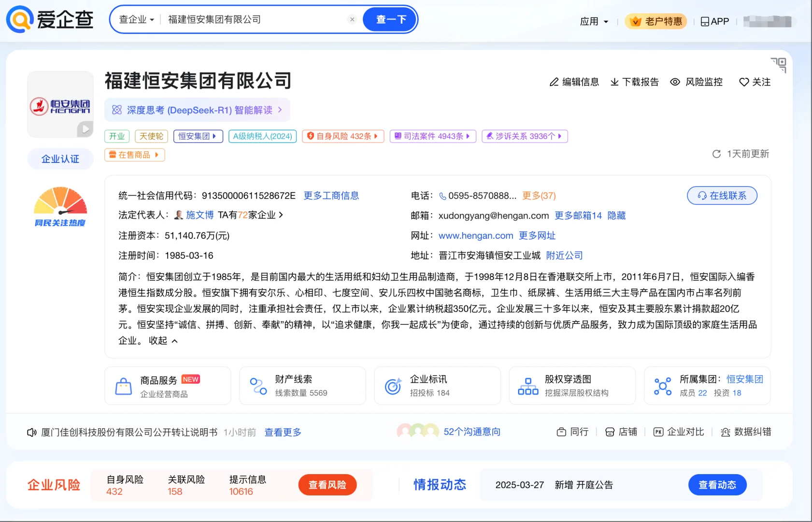Screen dimensions: 812x522
Task: Open the 股权穿透图 card
Action: 572,386
